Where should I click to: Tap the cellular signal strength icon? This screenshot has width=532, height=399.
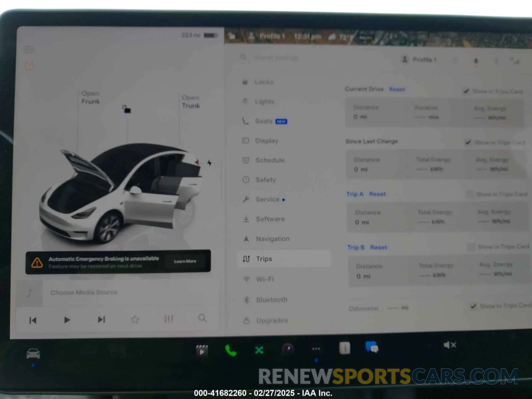point(515,61)
